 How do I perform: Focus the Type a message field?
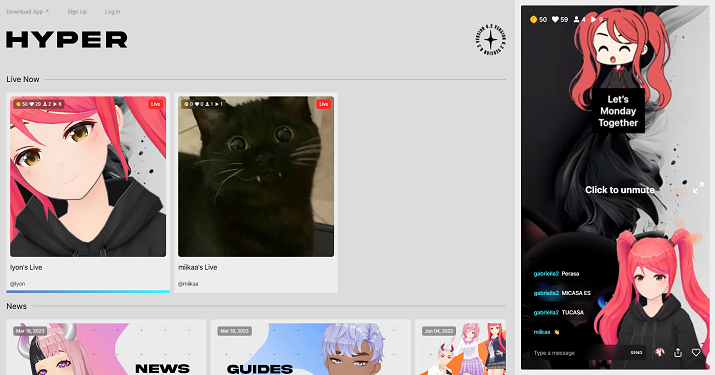(x=579, y=353)
